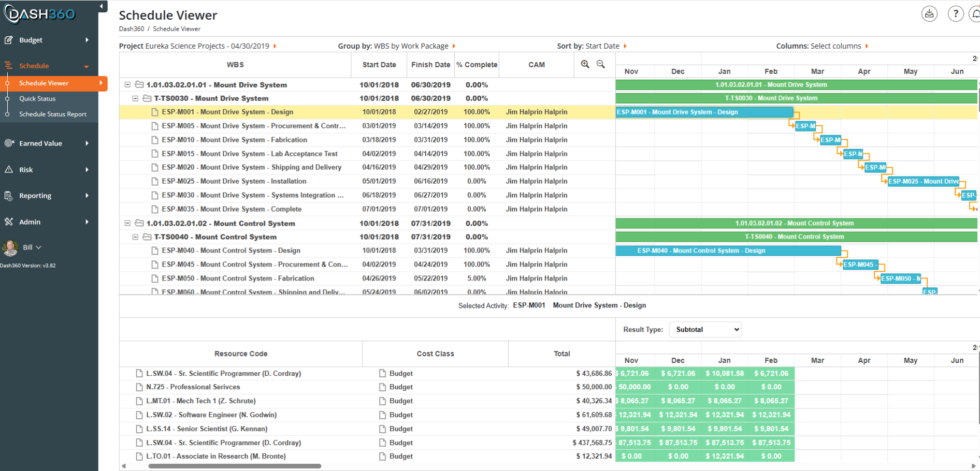Collapse the T-TS0040 Mount Control System node

click(x=135, y=237)
